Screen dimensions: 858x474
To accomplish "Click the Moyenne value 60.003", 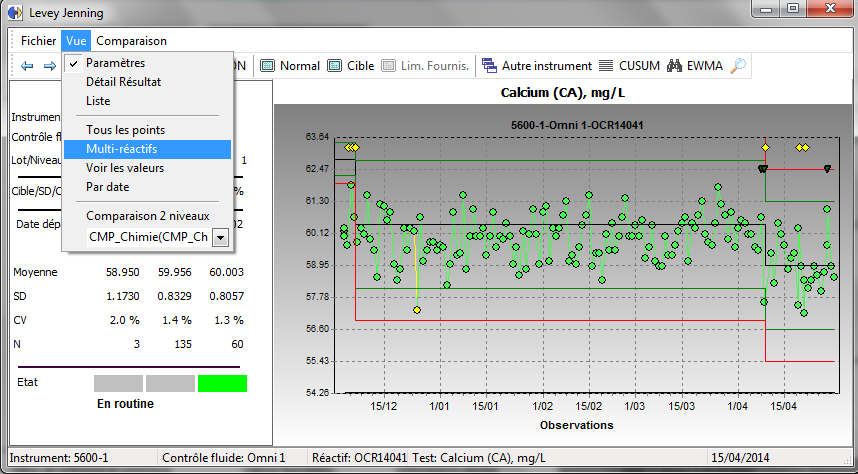I will pos(227,272).
